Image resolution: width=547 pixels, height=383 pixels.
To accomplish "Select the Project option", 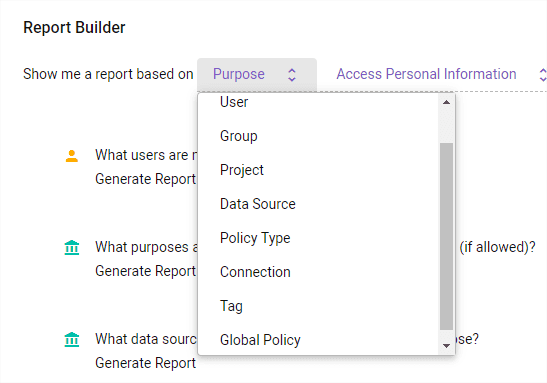I will coord(317,170).
